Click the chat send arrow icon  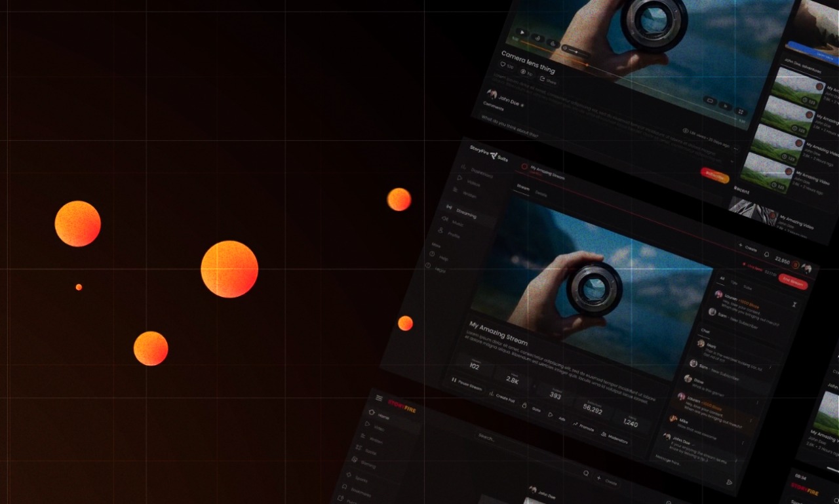coord(729,482)
